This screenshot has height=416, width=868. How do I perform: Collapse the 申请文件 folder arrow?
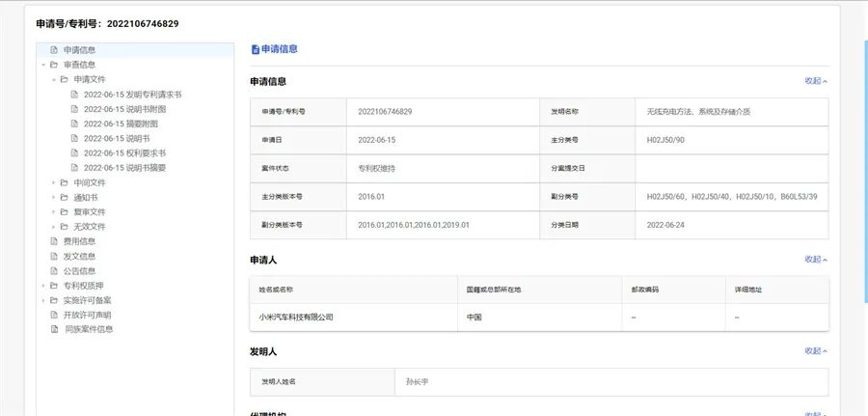(x=54, y=79)
